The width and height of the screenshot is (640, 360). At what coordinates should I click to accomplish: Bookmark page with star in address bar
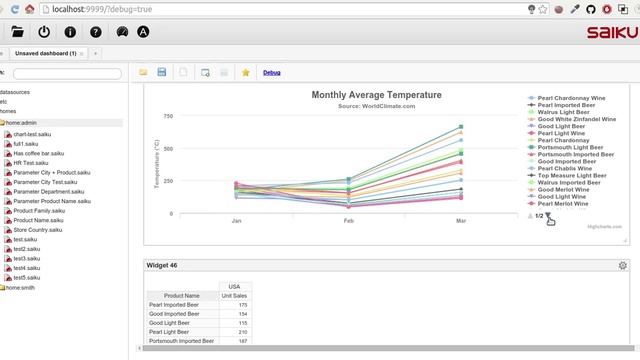[x=542, y=9]
